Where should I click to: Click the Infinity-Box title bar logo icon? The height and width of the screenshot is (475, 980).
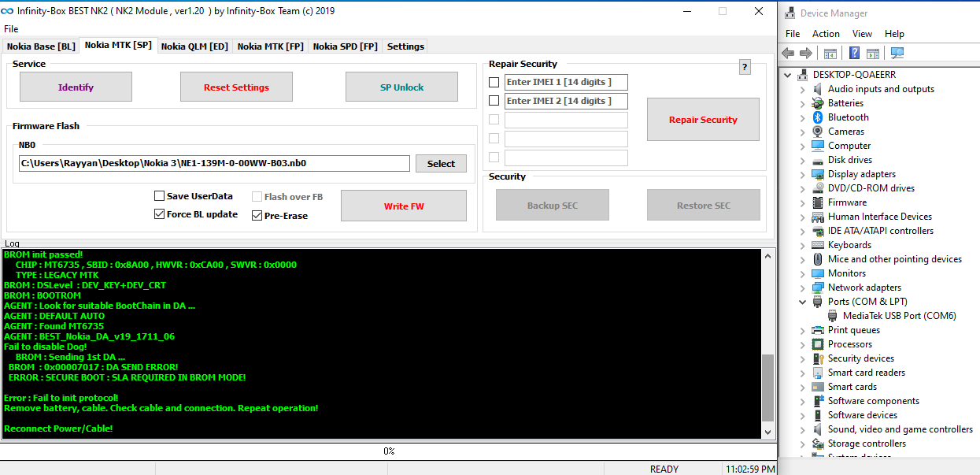(x=8, y=11)
